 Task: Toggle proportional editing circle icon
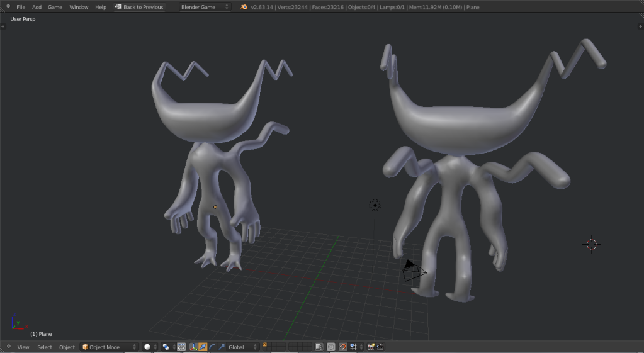[x=331, y=347]
